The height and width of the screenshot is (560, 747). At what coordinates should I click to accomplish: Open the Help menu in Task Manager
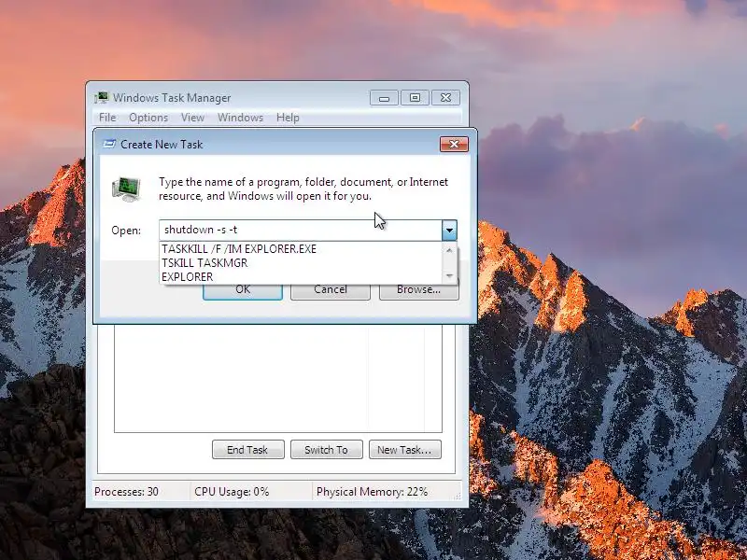pyautogui.click(x=288, y=118)
